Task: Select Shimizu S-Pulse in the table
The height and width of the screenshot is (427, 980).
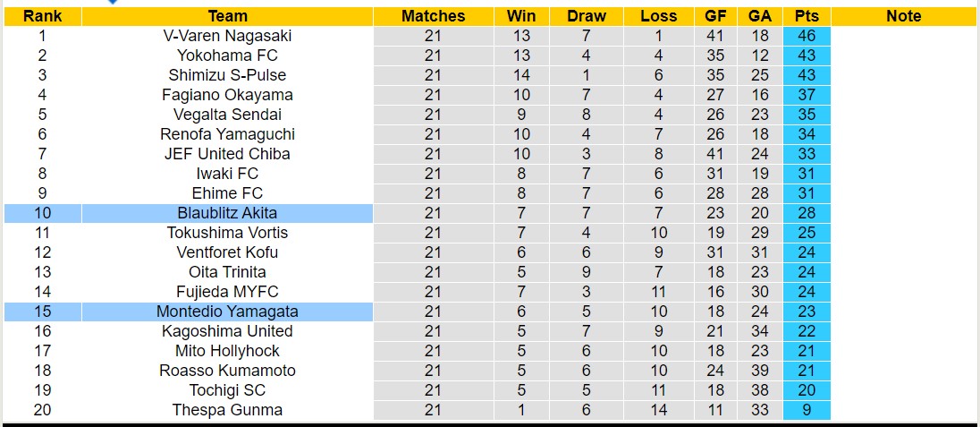Action: click(x=227, y=75)
